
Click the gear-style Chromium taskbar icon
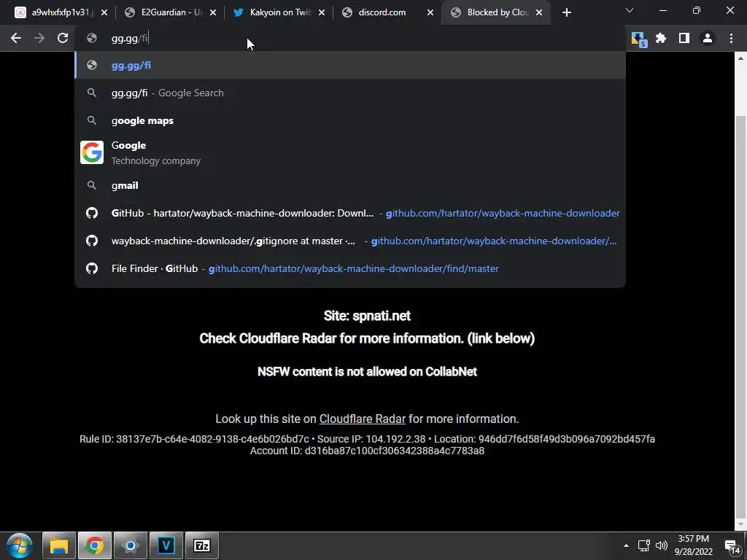point(130,545)
